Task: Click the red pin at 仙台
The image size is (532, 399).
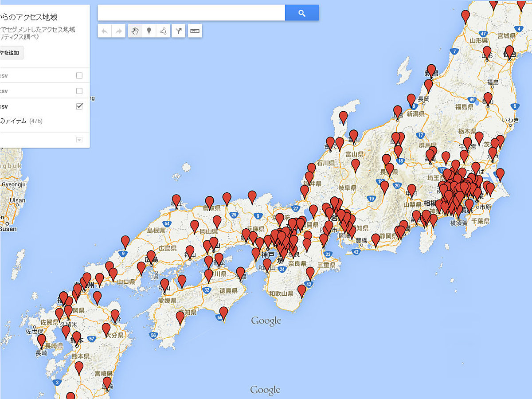Action: 509,52
